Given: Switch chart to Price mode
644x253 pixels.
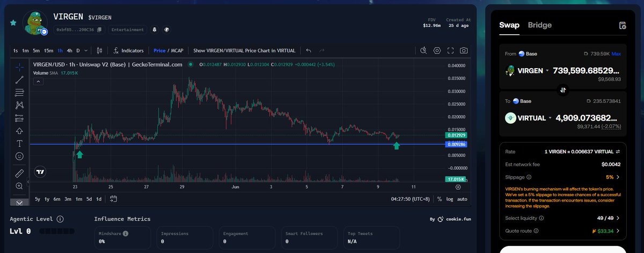Looking at the screenshot, I should coord(159,50).
